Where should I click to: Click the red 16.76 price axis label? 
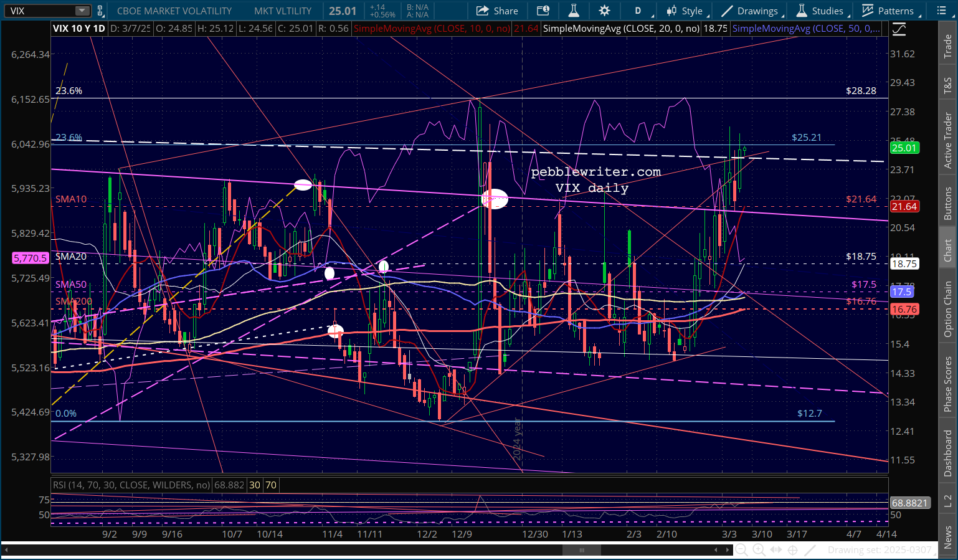click(x=904, y=309)
